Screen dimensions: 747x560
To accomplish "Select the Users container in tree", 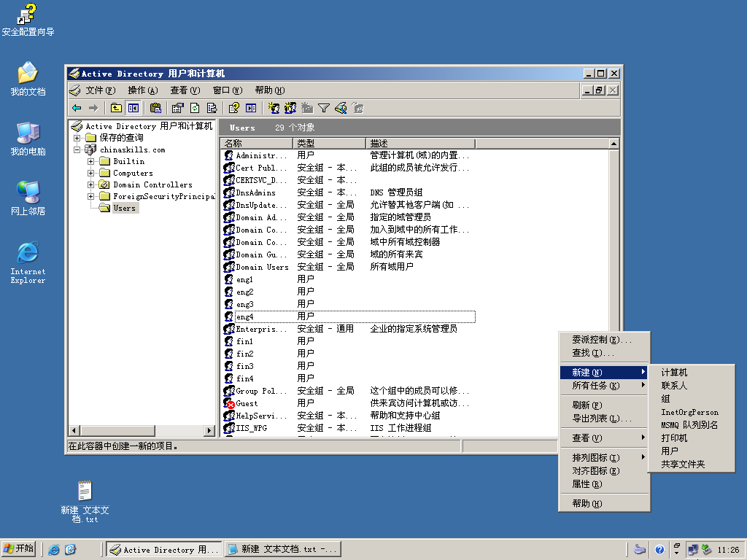I will pyautogui.click(x=124, y=208).
